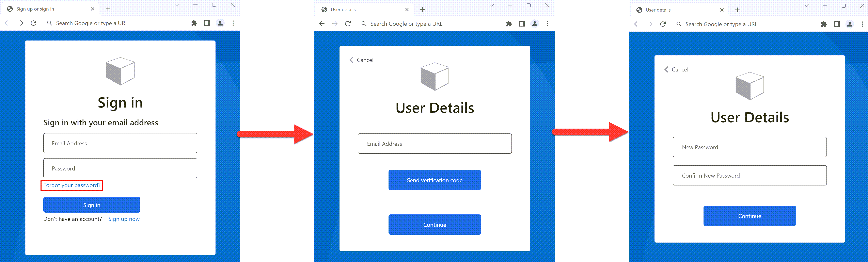
Task: Open the tab search chevron in the rightmost window
Action: pyautogui.click(x=807, y=6)
